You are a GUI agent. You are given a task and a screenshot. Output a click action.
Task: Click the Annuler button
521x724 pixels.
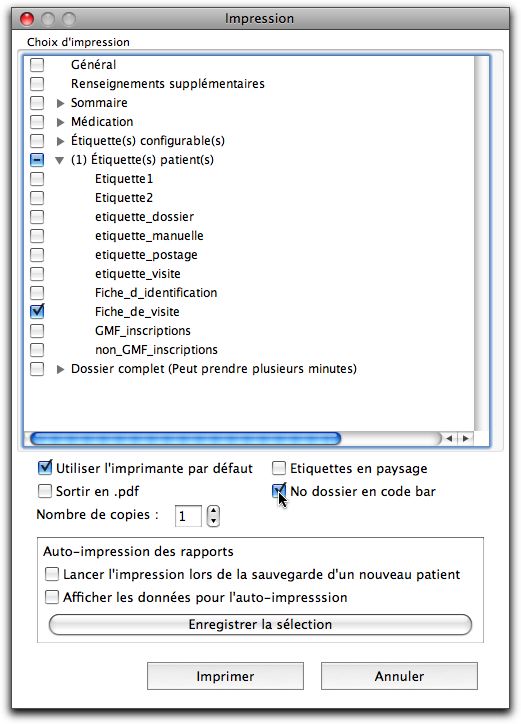(x=399, y=676)
